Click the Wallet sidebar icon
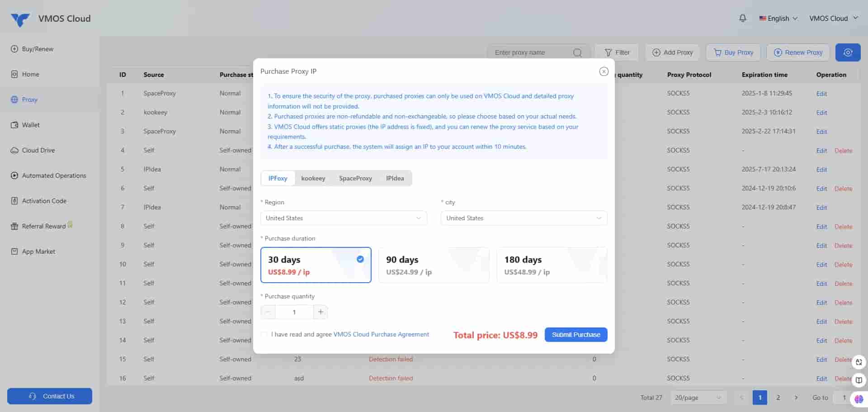 (x=14, y=125)
